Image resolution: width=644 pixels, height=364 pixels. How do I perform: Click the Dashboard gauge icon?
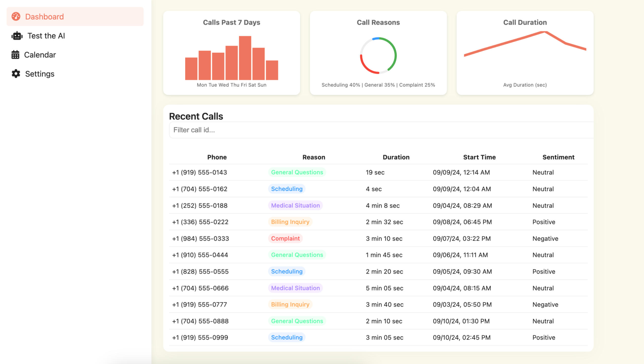click(16, 17)
